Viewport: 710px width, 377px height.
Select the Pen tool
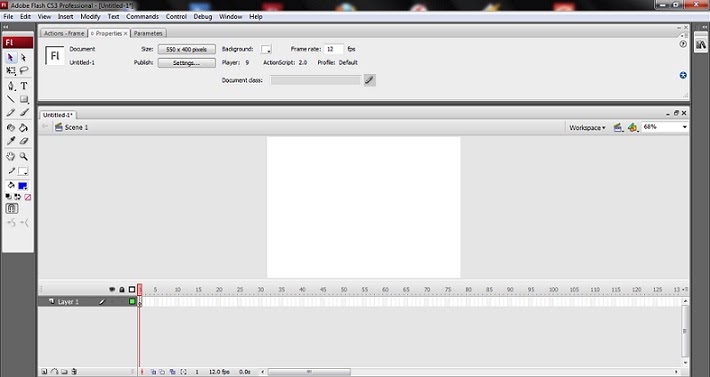pyautogui.click(x=10, y=86)
